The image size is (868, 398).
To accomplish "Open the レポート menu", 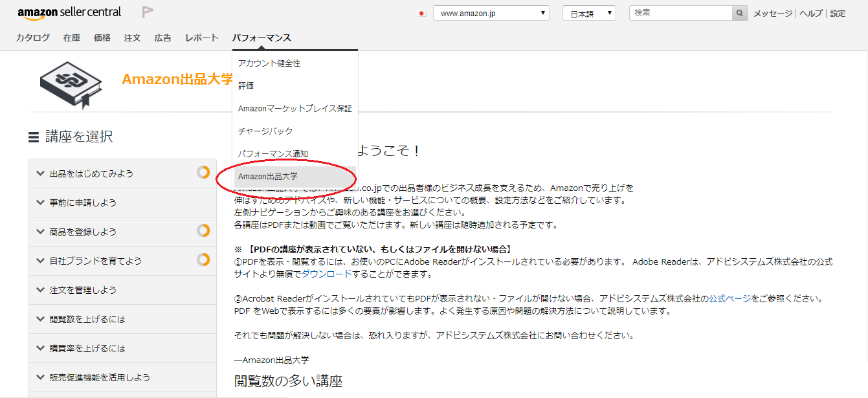I will [202, 38].
